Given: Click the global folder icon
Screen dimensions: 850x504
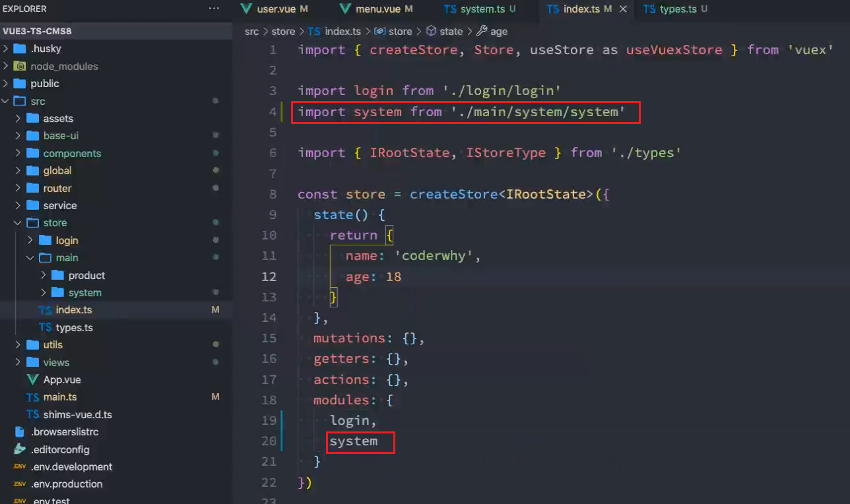Looking at the screenshot, I should (32, 171).
